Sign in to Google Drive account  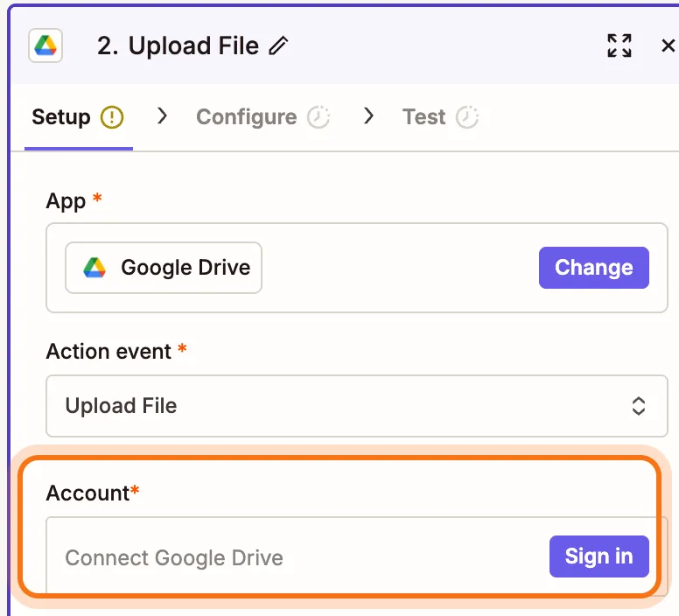click(x=598, y=556)
